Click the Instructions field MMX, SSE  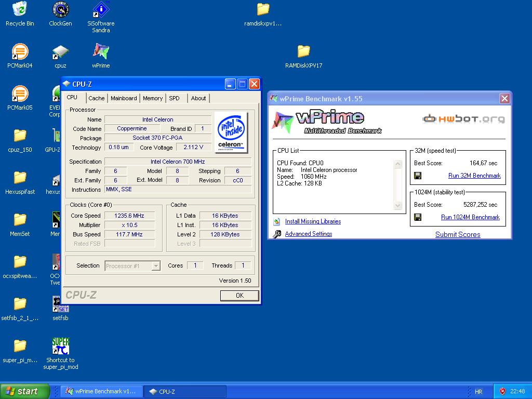click(x=178, y=189)
